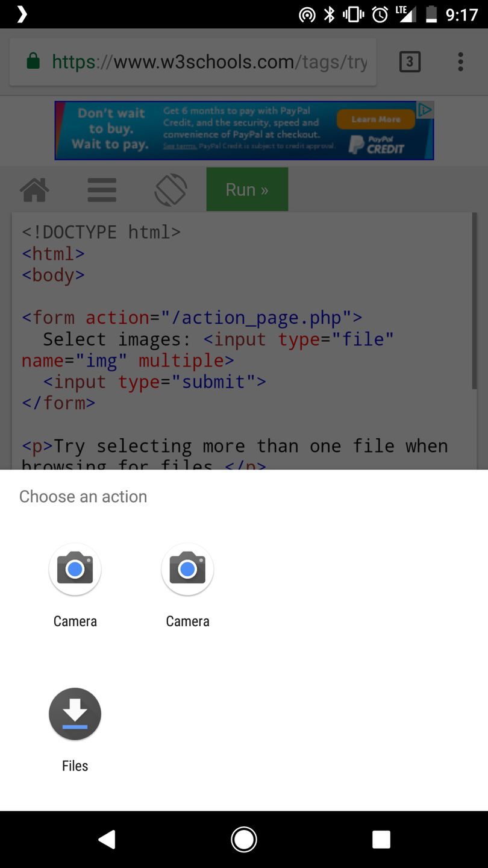Tap the alarm clock status bar icon
This screenshot has width=488, height=868.
point(380,14)
